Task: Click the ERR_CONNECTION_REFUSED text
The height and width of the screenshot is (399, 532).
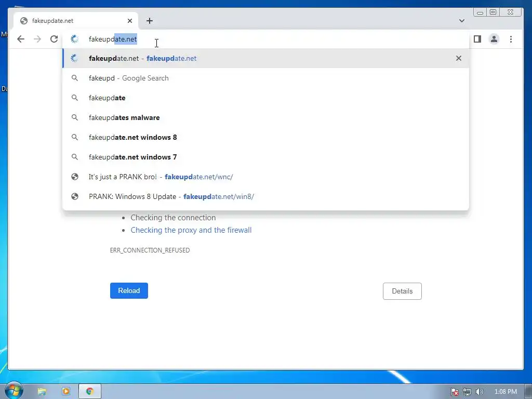Action: [150, 250]
